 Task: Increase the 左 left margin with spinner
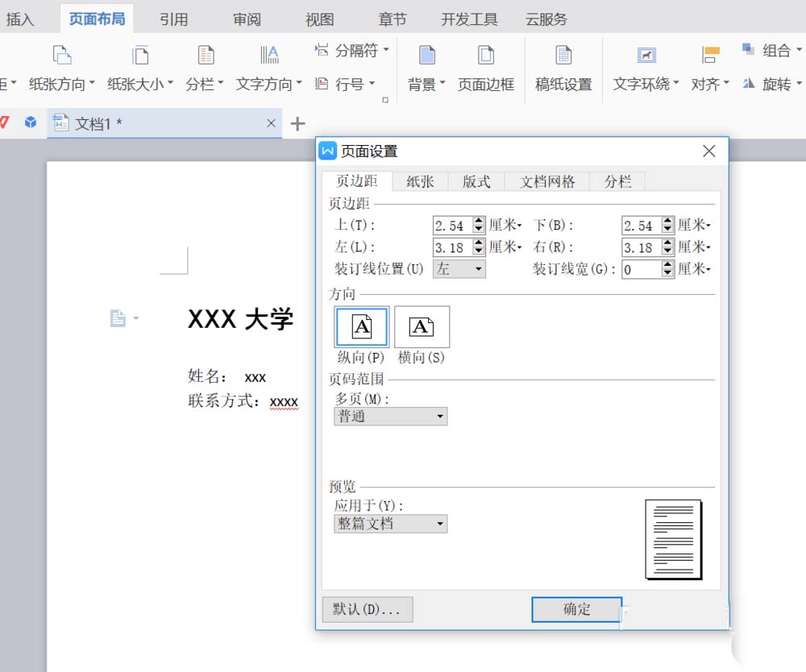(x=479, y=243)
